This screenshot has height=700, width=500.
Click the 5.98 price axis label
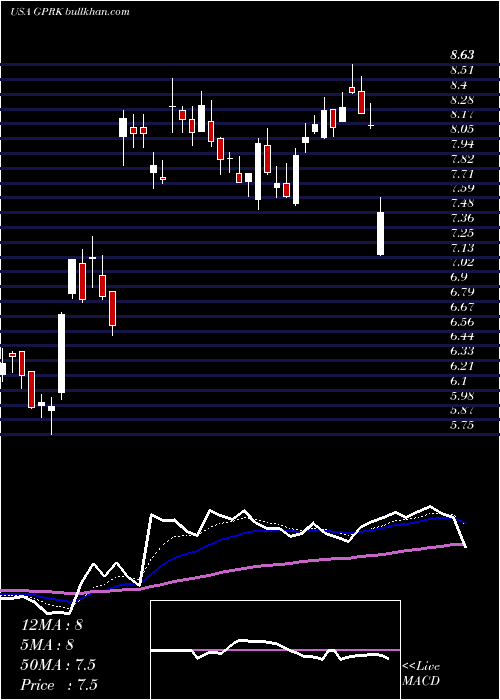tap(462, 395)
